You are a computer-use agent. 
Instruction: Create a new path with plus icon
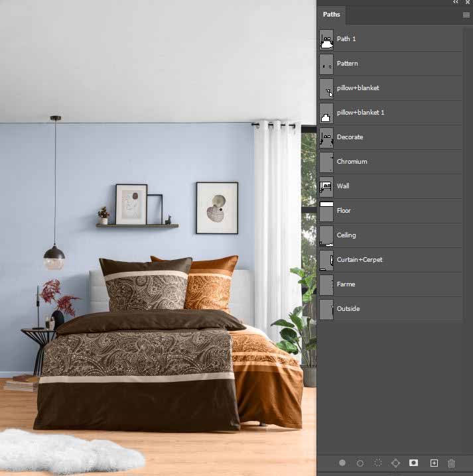click(434, 463)
